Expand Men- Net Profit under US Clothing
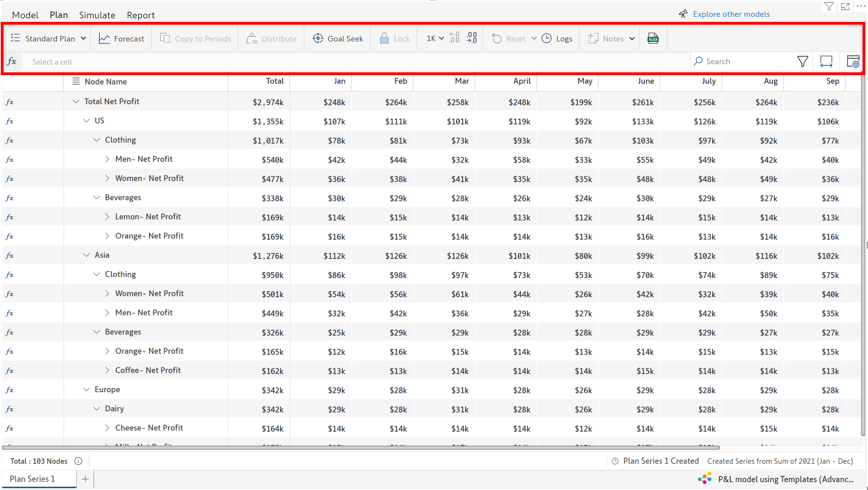868x490 pixels. click(107, 159)
